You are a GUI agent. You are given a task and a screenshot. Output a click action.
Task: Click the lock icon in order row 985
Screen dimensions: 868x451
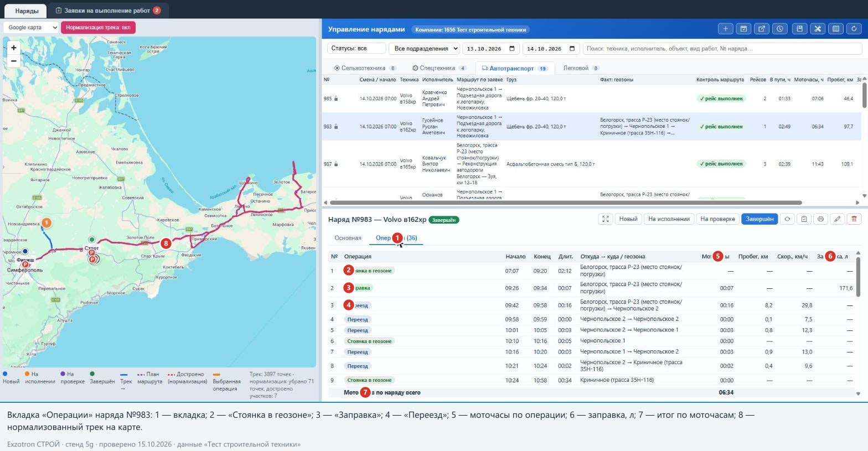click(x=336, y=99)
